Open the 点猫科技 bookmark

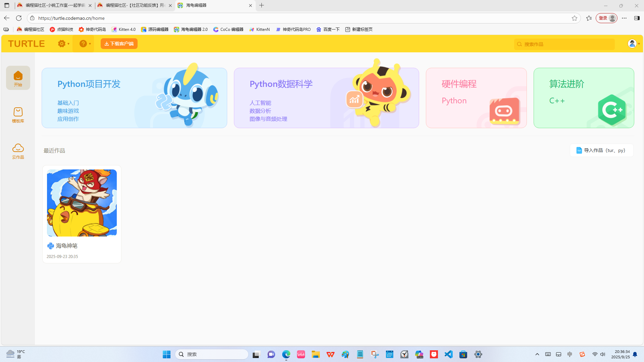coord(61,30)
